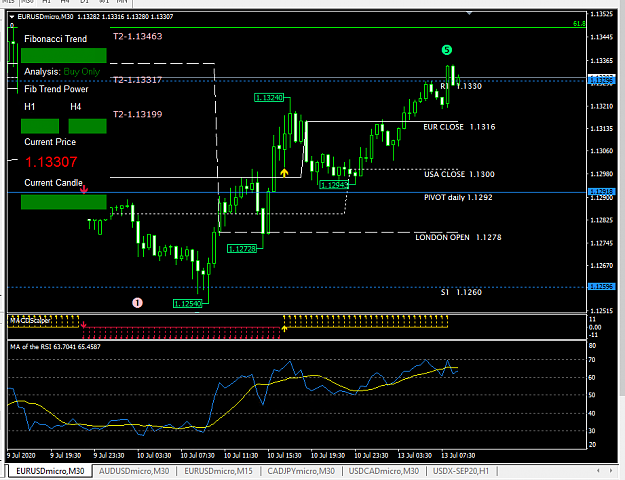Open the EURUSDmicro,M30 chart tab
Image resolution: width=625 pixels, height=480 pixels.
coord(50,471)
